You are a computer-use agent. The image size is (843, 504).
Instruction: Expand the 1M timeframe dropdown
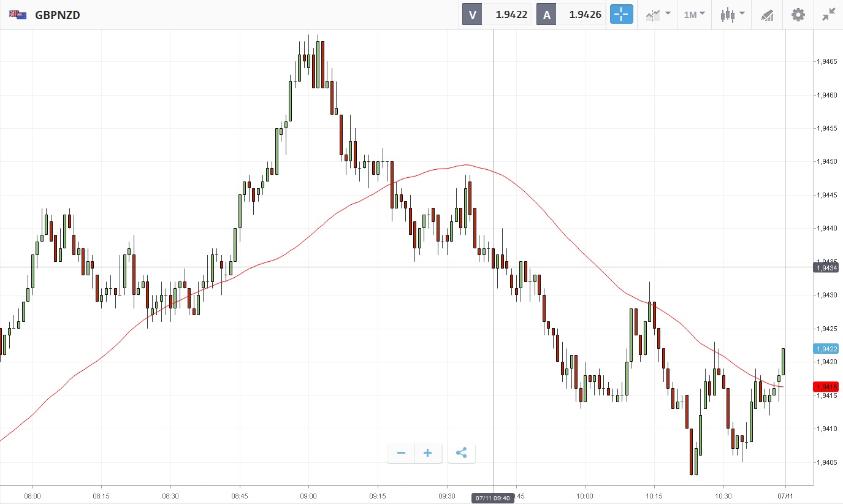pyautogui.click(x=694, y=14)
